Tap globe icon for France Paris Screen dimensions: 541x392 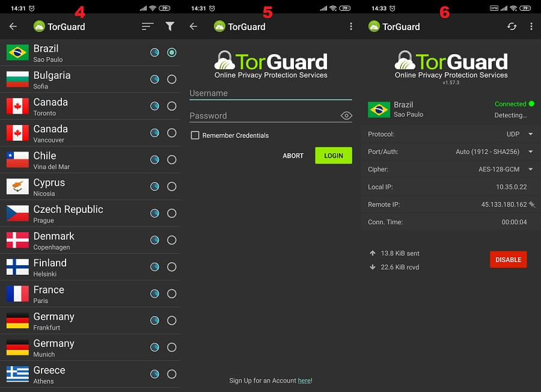point(154,293)
